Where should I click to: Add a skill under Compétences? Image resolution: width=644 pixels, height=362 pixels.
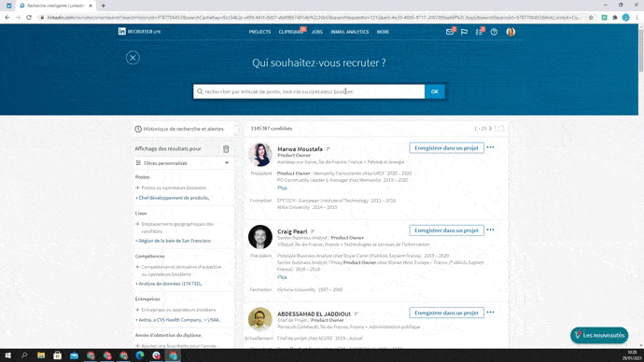pos(178,271)
